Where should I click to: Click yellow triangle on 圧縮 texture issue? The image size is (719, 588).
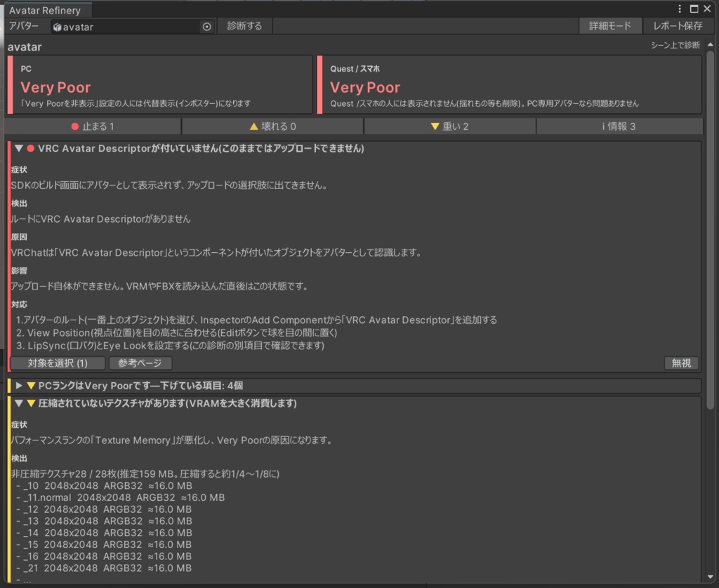click(x=31, y=403)
